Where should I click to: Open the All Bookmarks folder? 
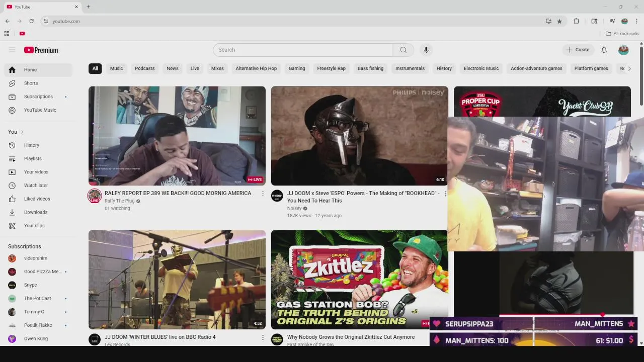(622, 34)
